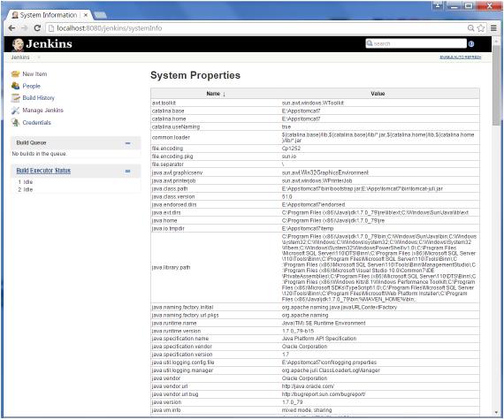Image resolution: width=504 pixels, height=420 pixels.
Task: Click the scrollbar down arrow
Action: 497,412
